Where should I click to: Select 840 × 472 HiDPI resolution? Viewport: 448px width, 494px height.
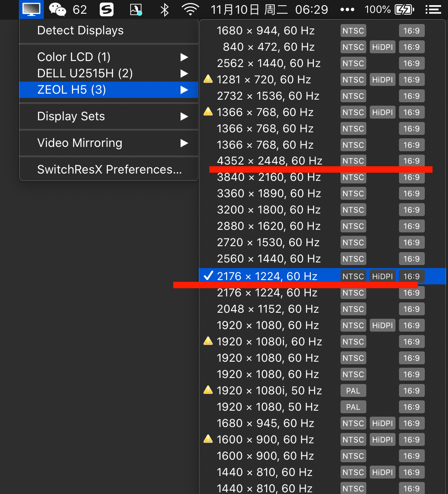tap(269, 47)
